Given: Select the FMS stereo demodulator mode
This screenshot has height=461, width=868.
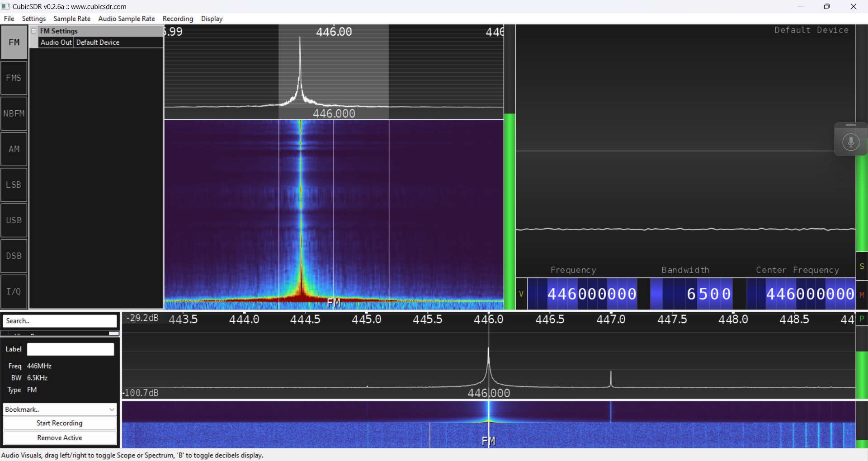Looking at the screenshot, I should [14, 78].
